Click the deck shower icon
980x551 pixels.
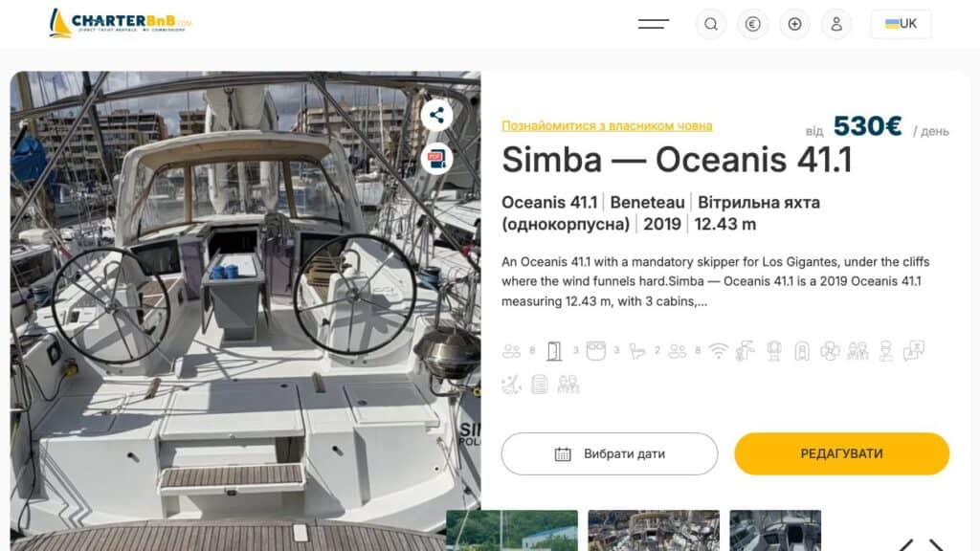(745, 351)
